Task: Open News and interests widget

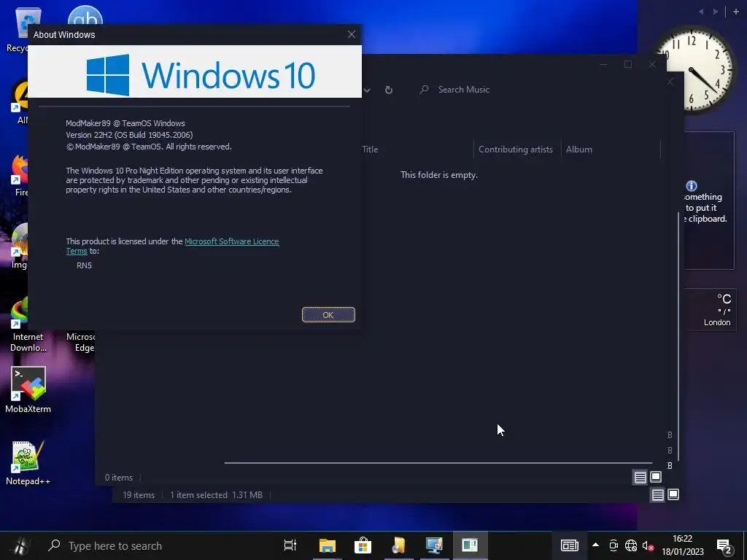Action: (569, 545)
